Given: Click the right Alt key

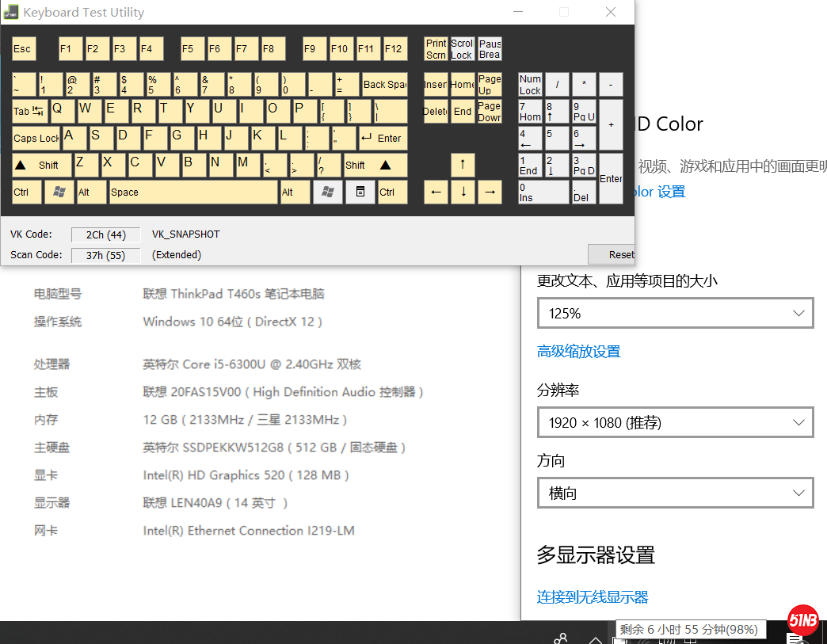Looking at the screenshot, I should [x=295, y=192].
